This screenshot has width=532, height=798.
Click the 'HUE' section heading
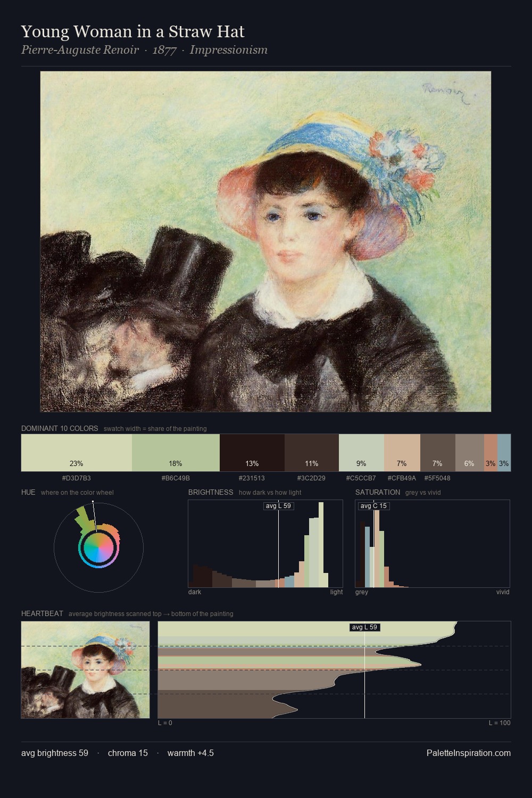28,492
